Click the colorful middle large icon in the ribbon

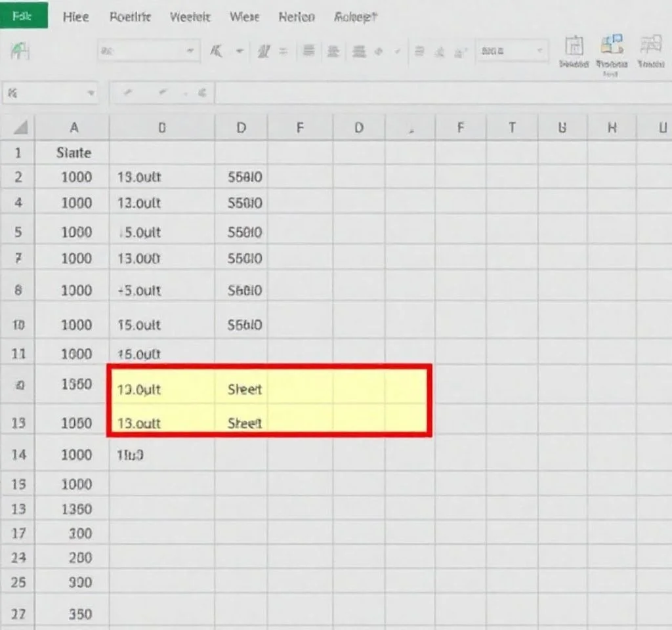click(x=612, y=47)
